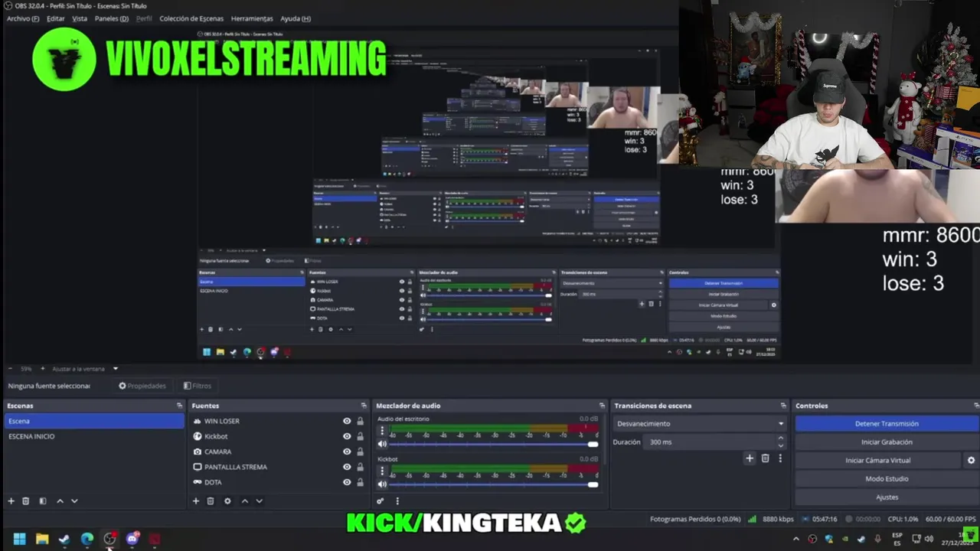Add a new source in Fuentes panel
This screenshot has width=980, height=551.
click(195, 501)
